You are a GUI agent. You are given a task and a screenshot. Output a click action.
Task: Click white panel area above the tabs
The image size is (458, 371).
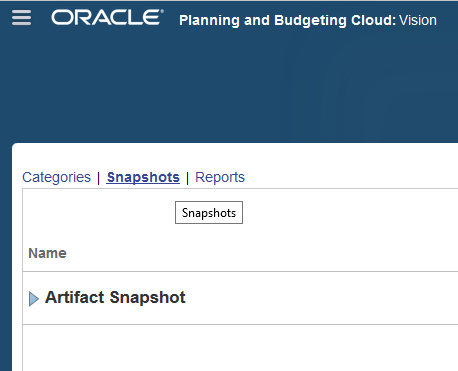coord(233,156)
